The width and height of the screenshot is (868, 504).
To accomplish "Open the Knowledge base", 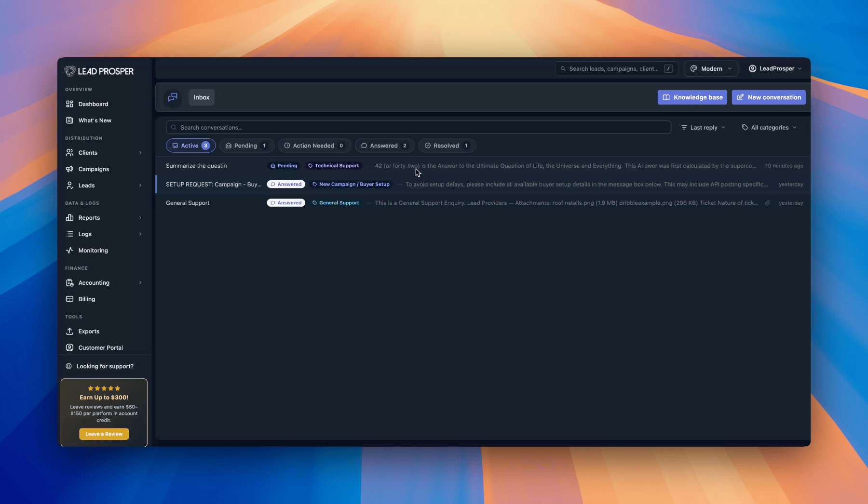I will (692, 97).
